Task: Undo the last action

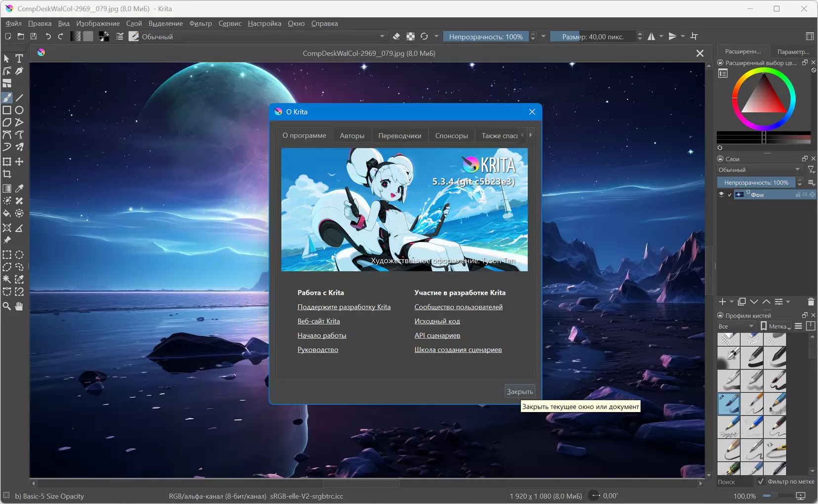Action: click(x=48, y=36)
